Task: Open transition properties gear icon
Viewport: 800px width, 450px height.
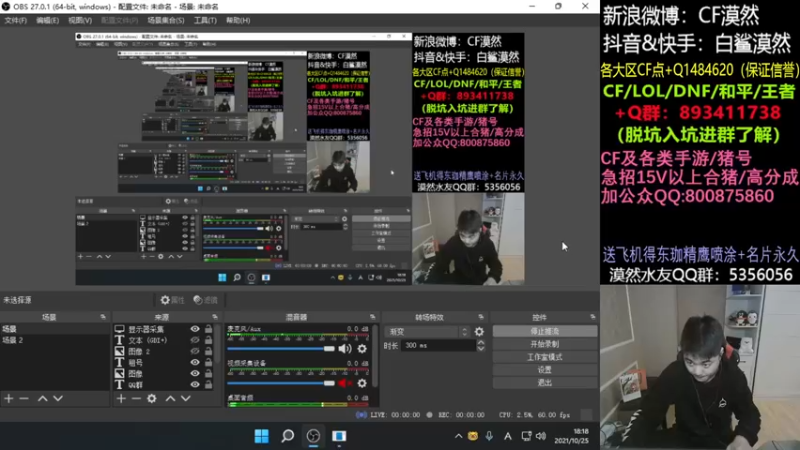Action: click(479, 332)
